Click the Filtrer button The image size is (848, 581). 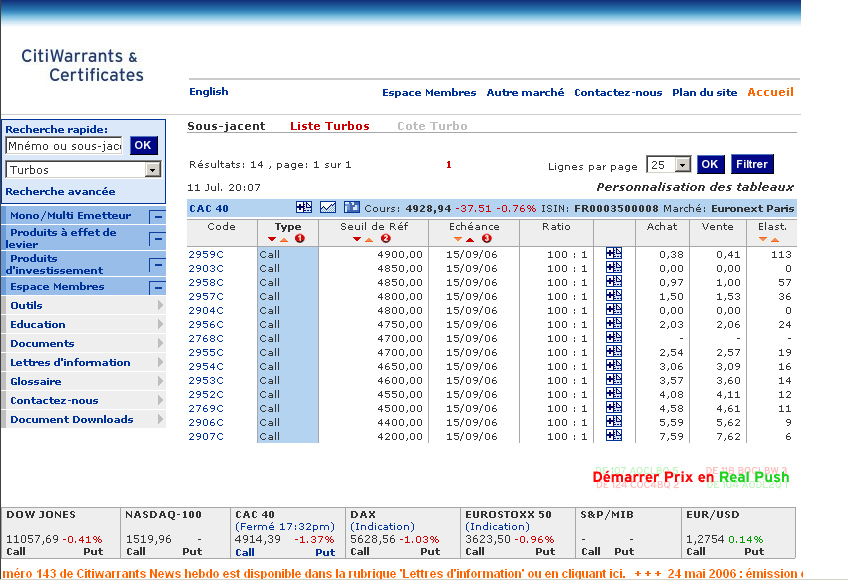[751, 164]
